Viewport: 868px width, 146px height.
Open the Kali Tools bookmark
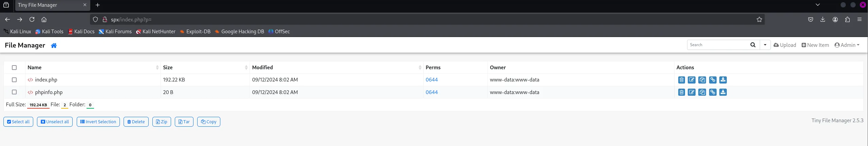point(50,32)
